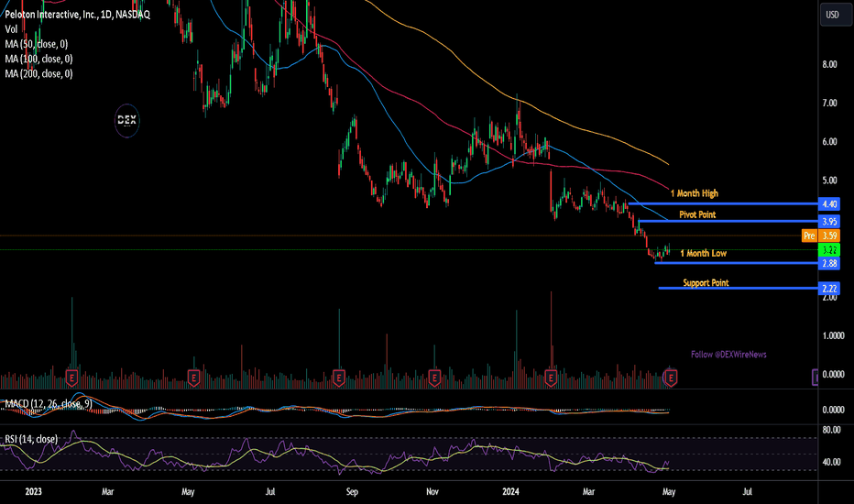This screenshot has height=504, width=854.
Task: Open the earnings marker after January 2024
Action: coord(551,377)
